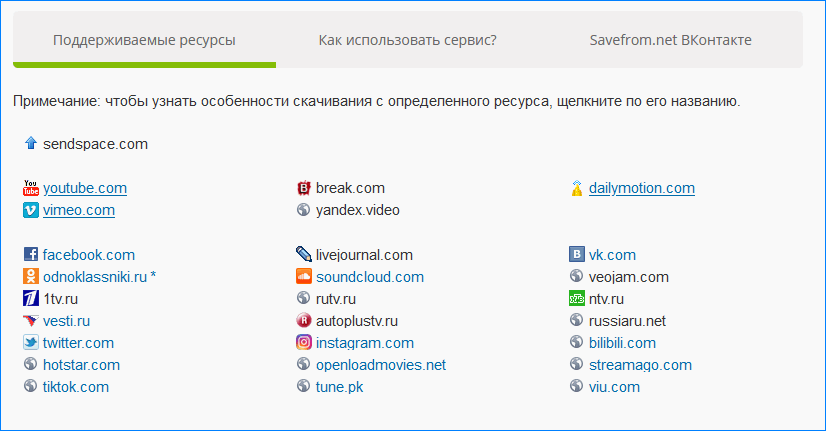Click the ntv.ru green icon
The width and height of the screenshot is (826, 431).
(x=577, y=298)
